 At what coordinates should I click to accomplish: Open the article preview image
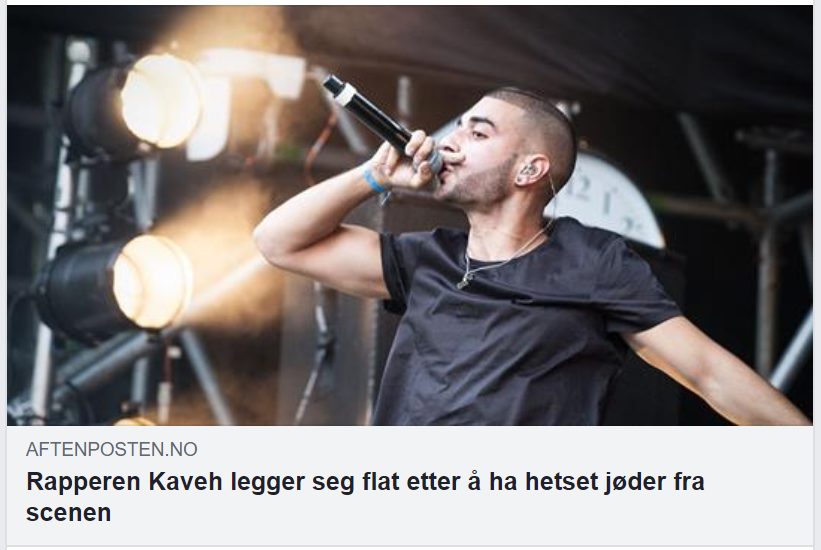[410, 215]
